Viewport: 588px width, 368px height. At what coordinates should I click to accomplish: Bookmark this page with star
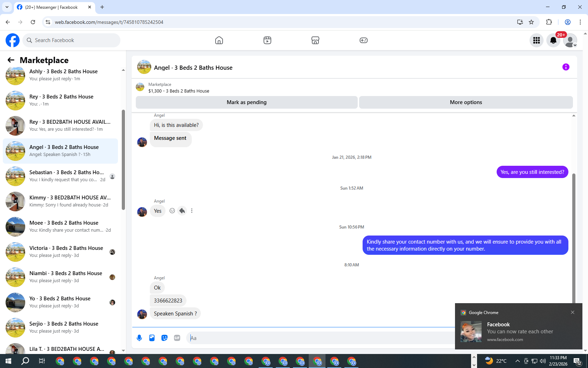[x=531, y=22]
